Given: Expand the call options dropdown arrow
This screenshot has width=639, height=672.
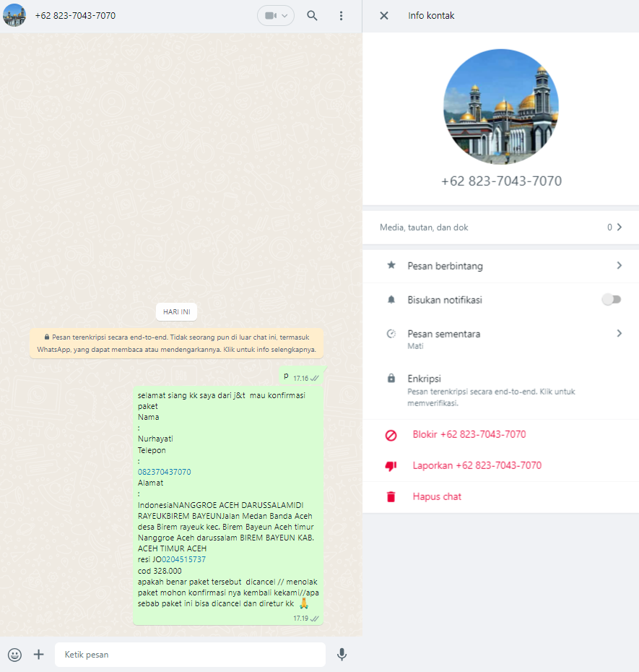Looking at the screenshot, I should point(284,16).
